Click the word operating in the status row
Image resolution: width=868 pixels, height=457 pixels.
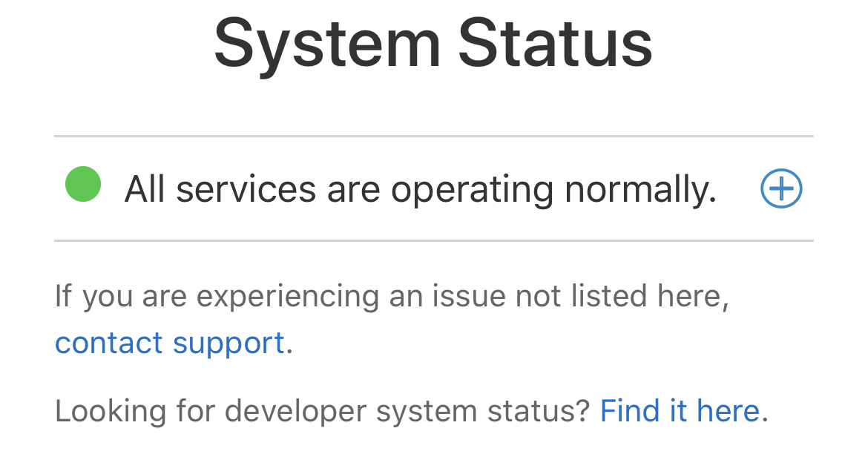(x=472, y=191)
